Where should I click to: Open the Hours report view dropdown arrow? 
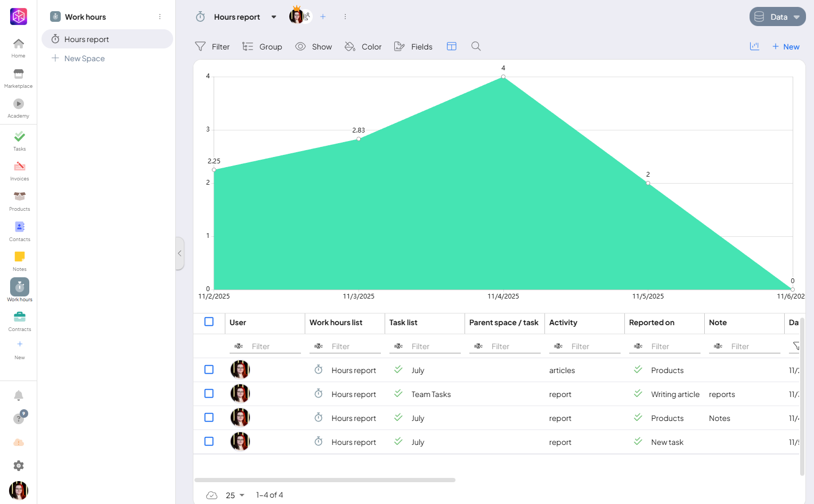274,17
